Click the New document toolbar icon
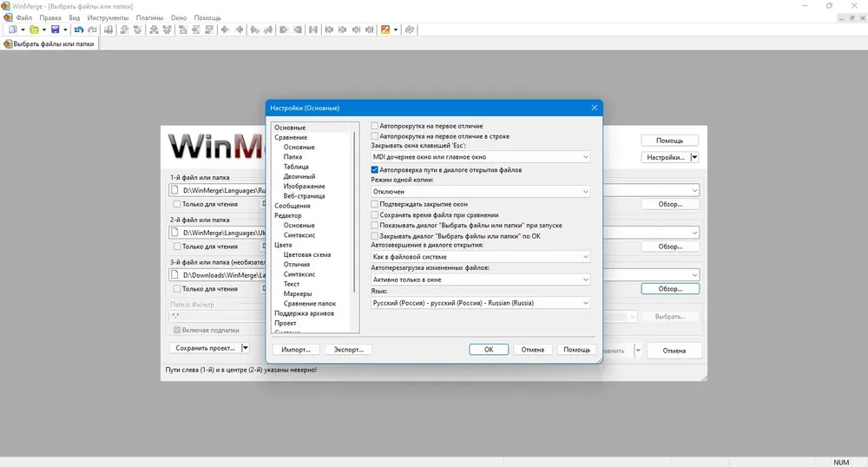 click(13, 30)
